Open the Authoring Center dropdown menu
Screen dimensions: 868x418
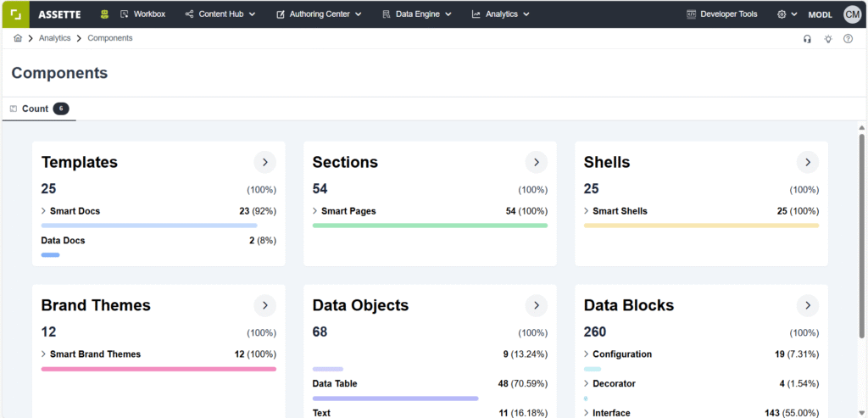[x=319, y=14]
